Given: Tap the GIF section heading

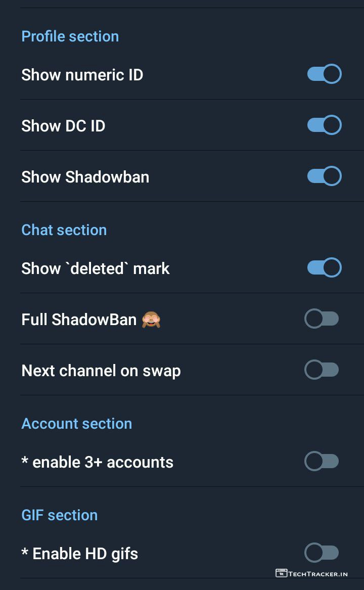Looking at the screenshot, I should 59,515.
